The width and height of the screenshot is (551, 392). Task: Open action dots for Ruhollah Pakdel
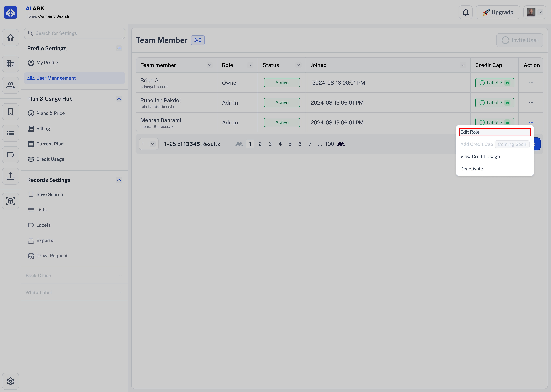531,103
